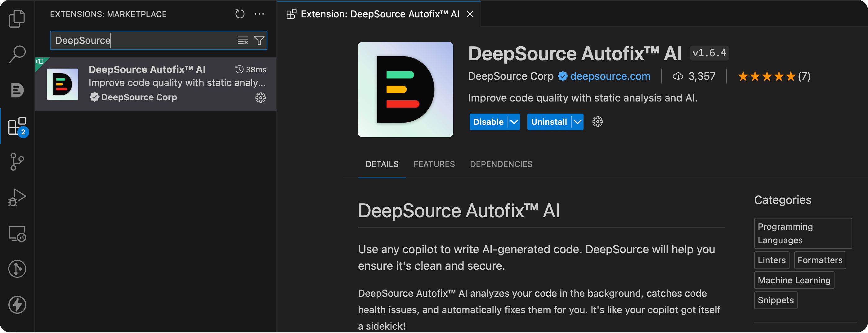Viewport: 868px width, 333px height.
Task: Click the DeepSource logo in list item
Action: (62, 84)
